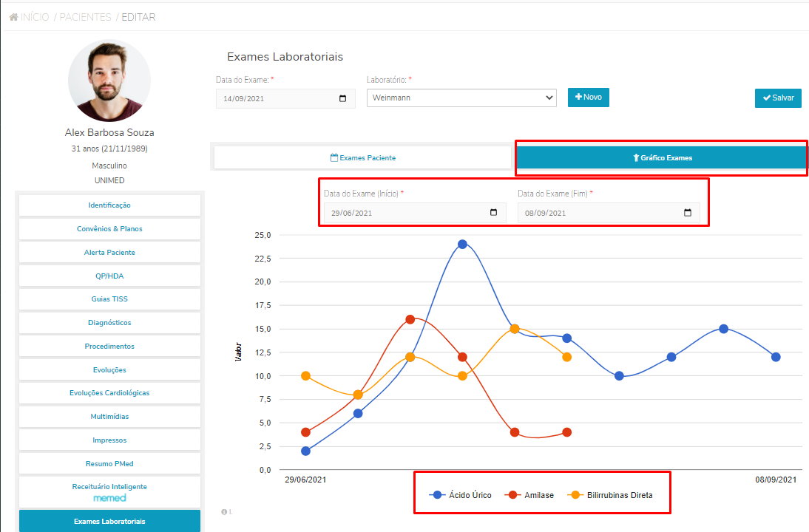
Task: Open Resumo PMed section
Action: (109, 464)
